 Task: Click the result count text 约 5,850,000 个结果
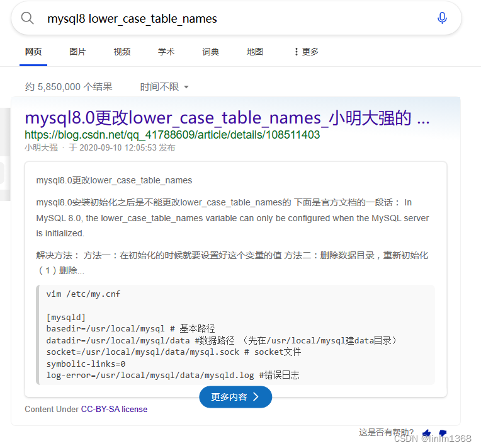(x=69, y=87)
